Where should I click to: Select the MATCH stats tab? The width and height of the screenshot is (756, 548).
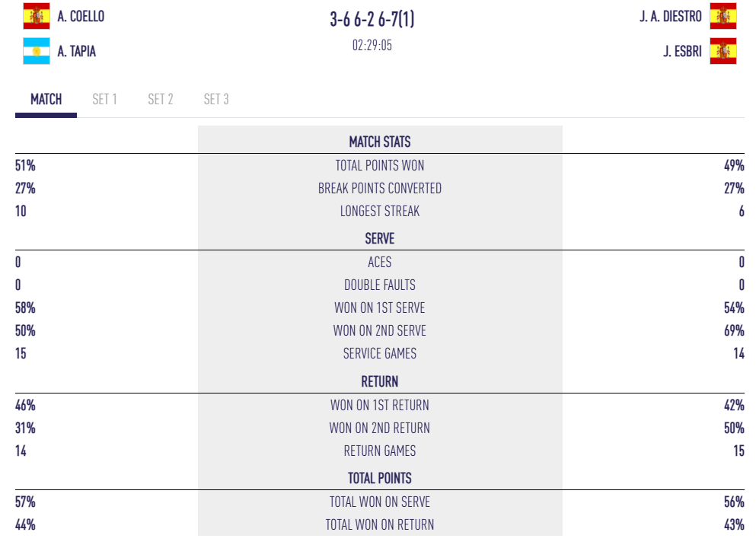coord(46,100)
